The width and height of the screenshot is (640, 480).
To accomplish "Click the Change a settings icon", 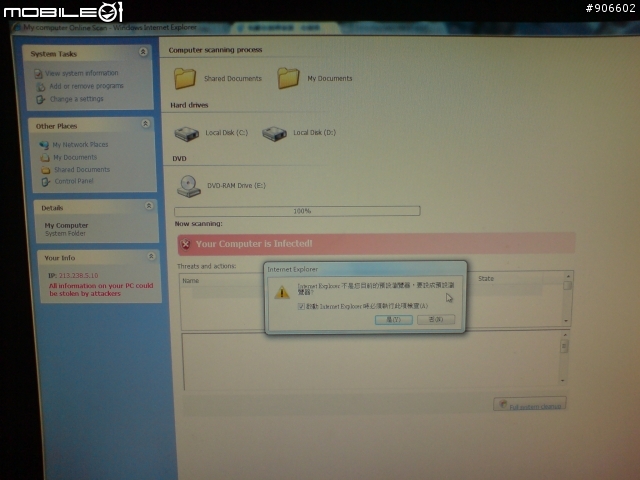I will click(40, 99).
